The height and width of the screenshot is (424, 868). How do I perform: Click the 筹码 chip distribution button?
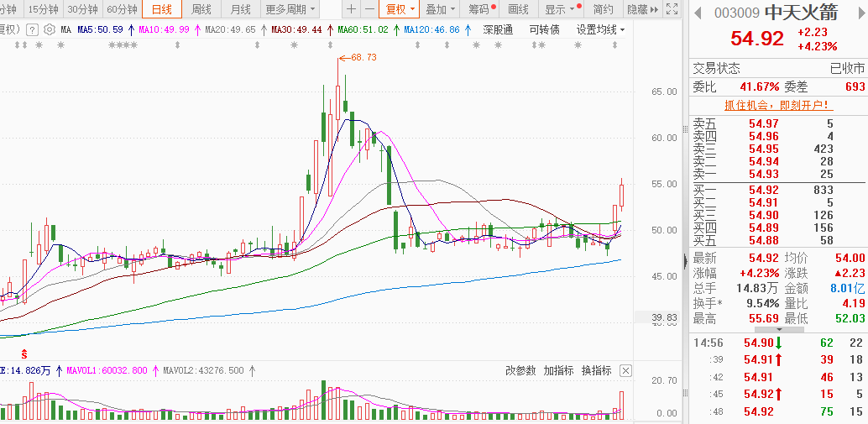[480, 9]
